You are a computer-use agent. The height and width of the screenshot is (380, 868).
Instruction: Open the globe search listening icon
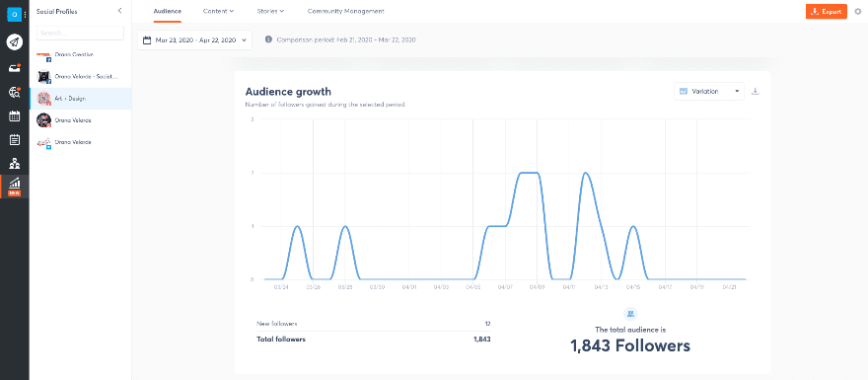point(15,93)
